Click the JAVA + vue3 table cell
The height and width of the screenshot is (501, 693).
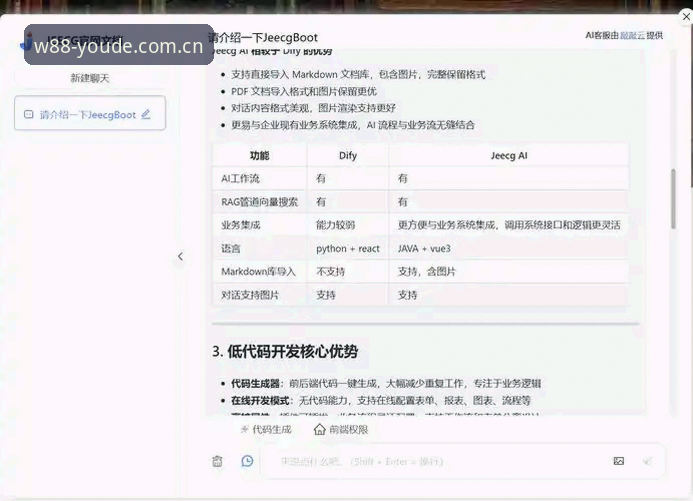(x=509, y=248)
